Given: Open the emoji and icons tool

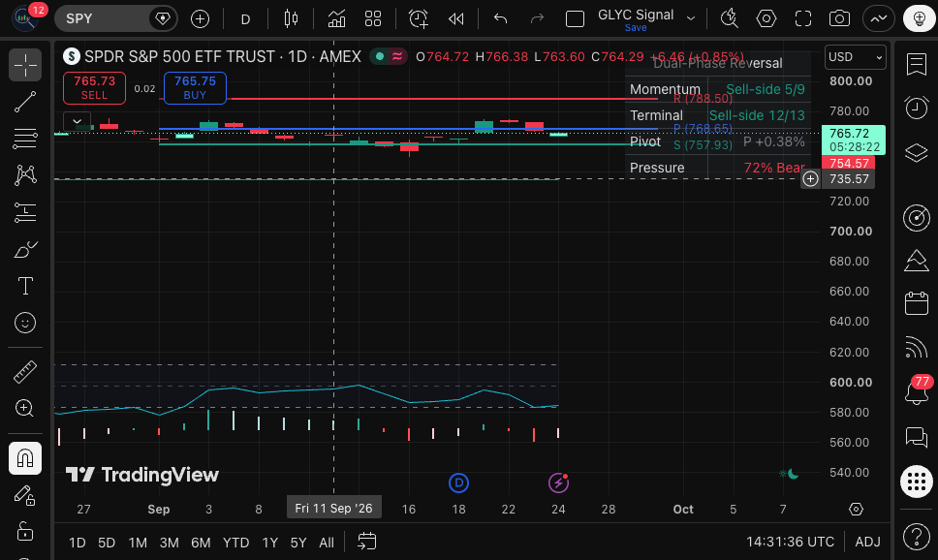Looking at the screenshot, I should (25, 323).
